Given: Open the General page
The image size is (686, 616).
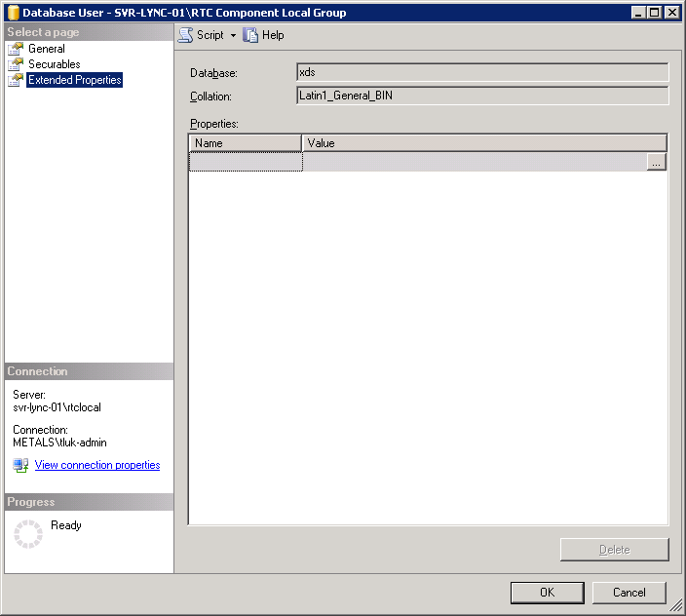Looking at the screenshot, I should 47,49.
